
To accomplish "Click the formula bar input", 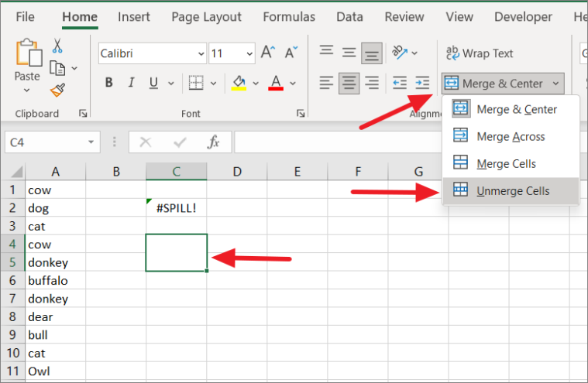I will point(338,142).
